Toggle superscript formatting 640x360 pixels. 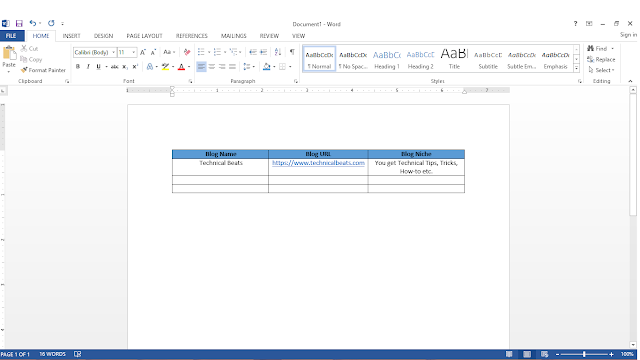point(136,67)
